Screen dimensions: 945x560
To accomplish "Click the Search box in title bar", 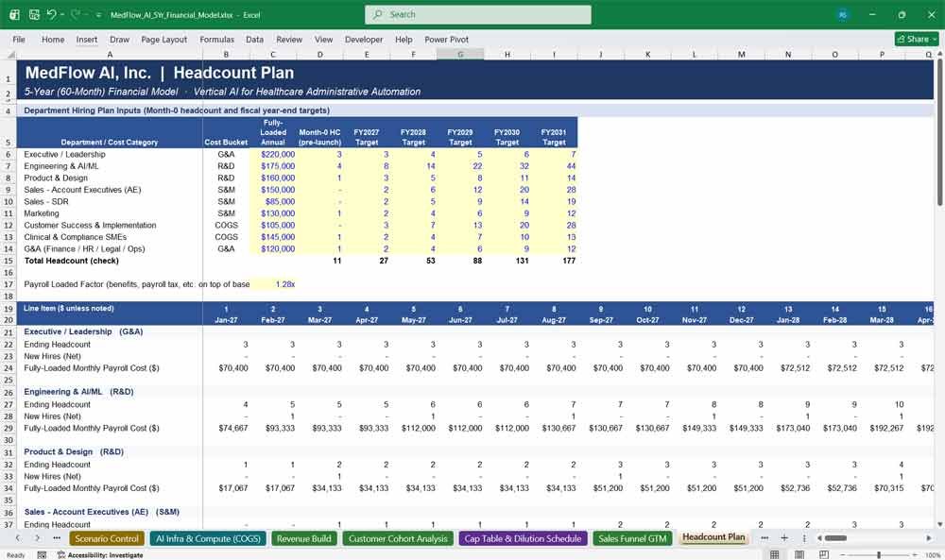I will (478, 14).
